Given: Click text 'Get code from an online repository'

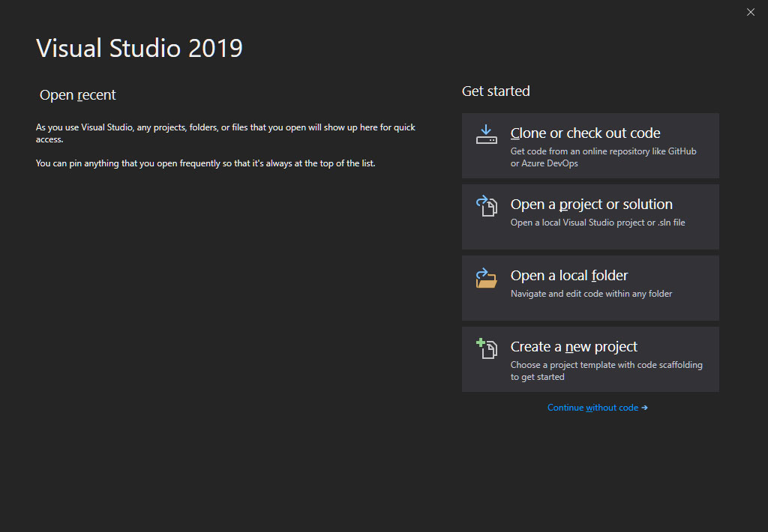Looking at the screenshot, I should [x=580, y=151].
